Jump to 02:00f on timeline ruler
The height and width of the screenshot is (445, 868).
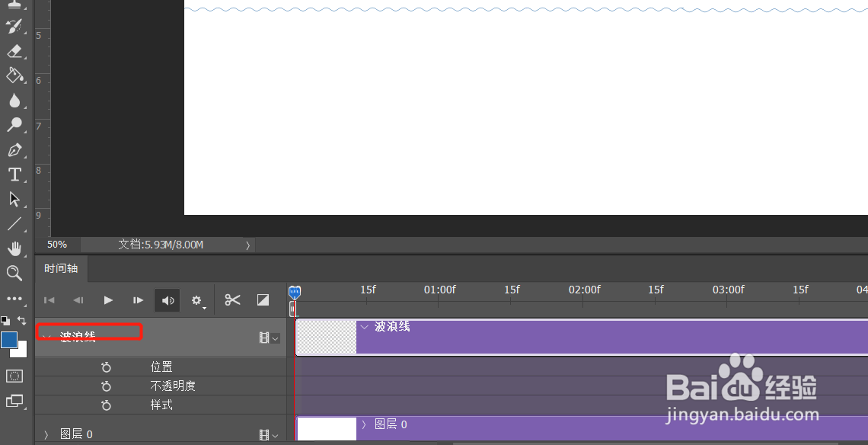(x=583, y=290)
